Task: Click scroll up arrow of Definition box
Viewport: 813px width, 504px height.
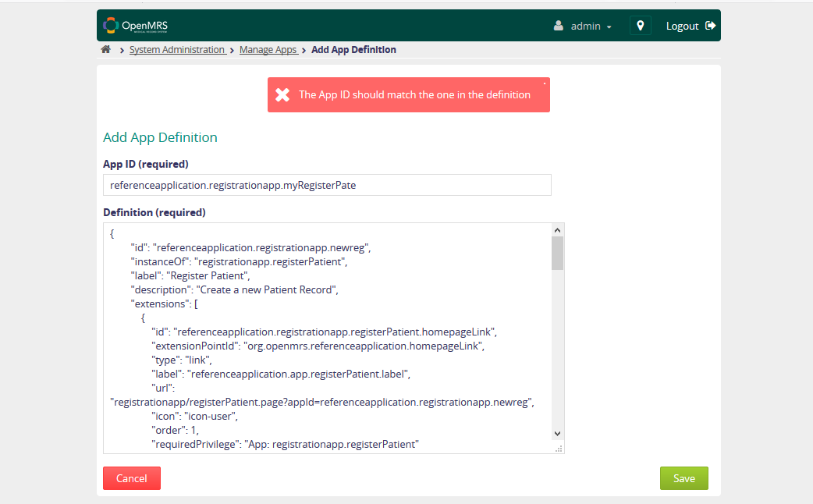Action: [x=557, y=230]
